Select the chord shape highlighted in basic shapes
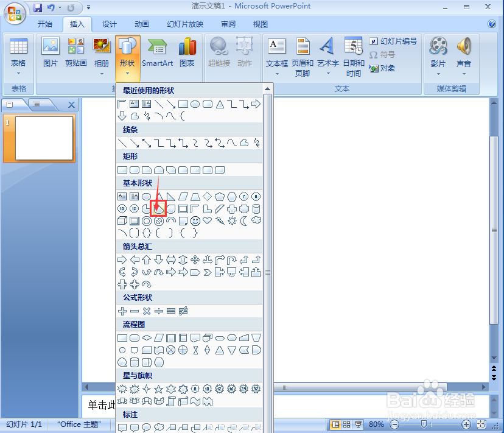 (158, 208)
